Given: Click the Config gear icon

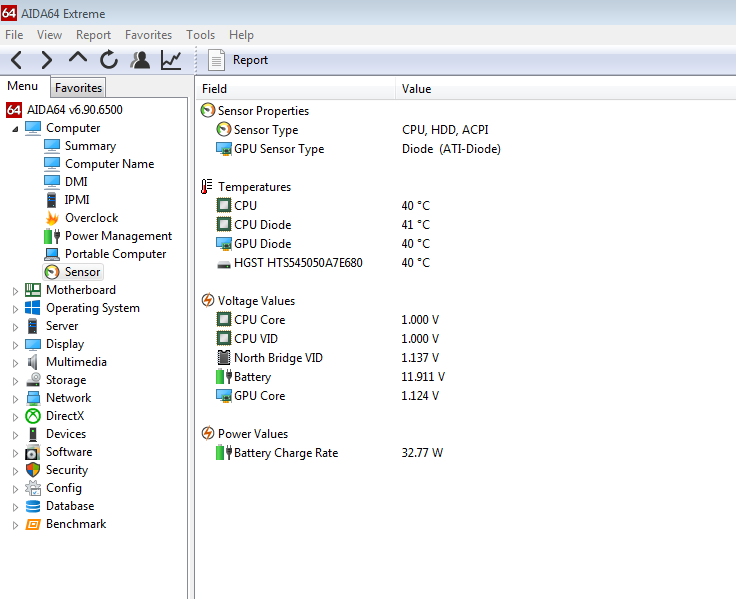Looking at the screenshot, I should click(33, 488).
